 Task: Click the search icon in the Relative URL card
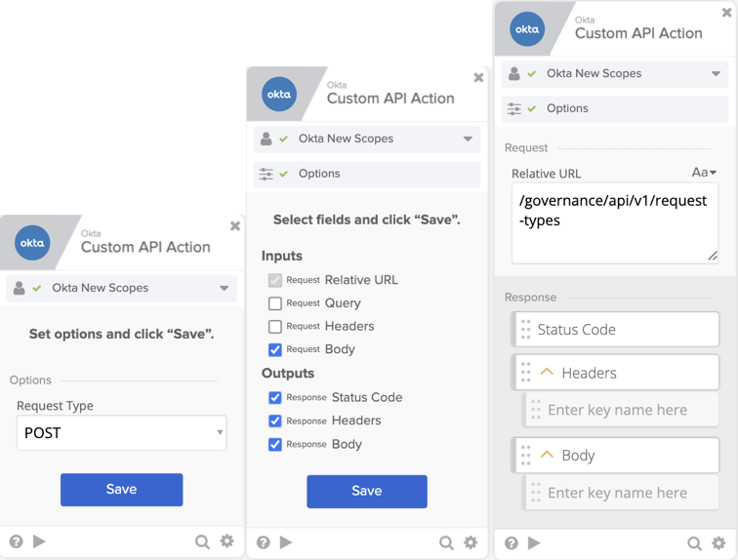point(694,543)
